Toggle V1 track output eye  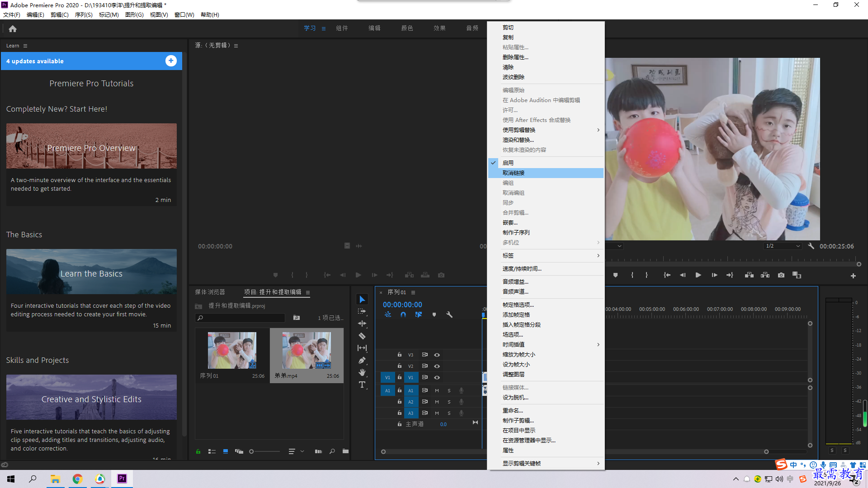437,377
